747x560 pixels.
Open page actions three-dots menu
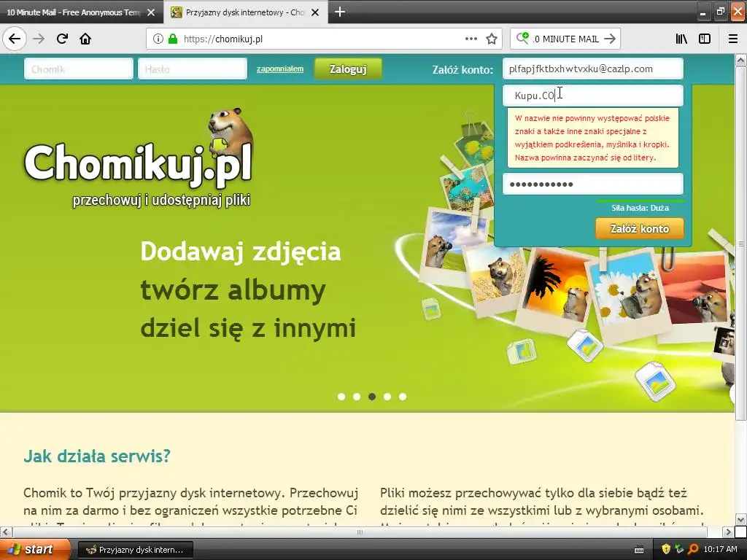[x=471, y=39]
